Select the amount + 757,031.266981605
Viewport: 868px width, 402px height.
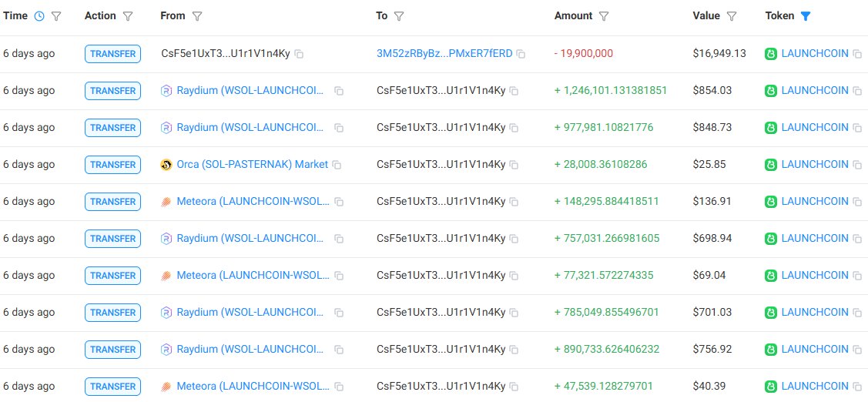(607, 238)
